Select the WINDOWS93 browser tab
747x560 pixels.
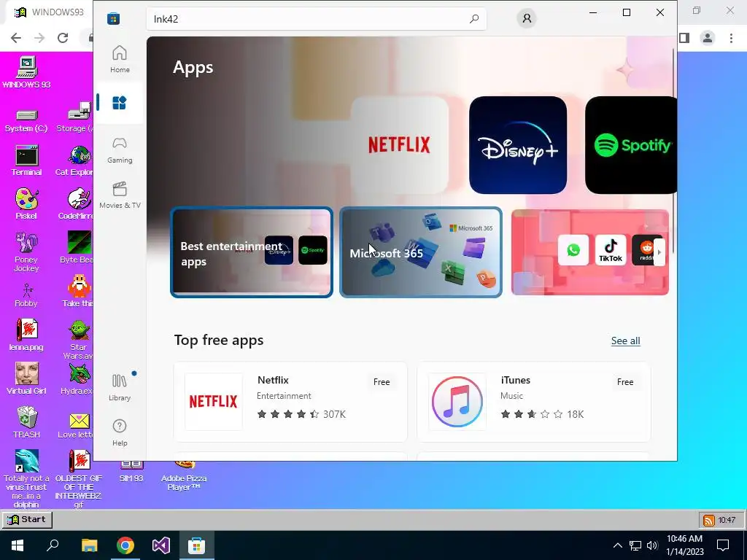[50, 12]
